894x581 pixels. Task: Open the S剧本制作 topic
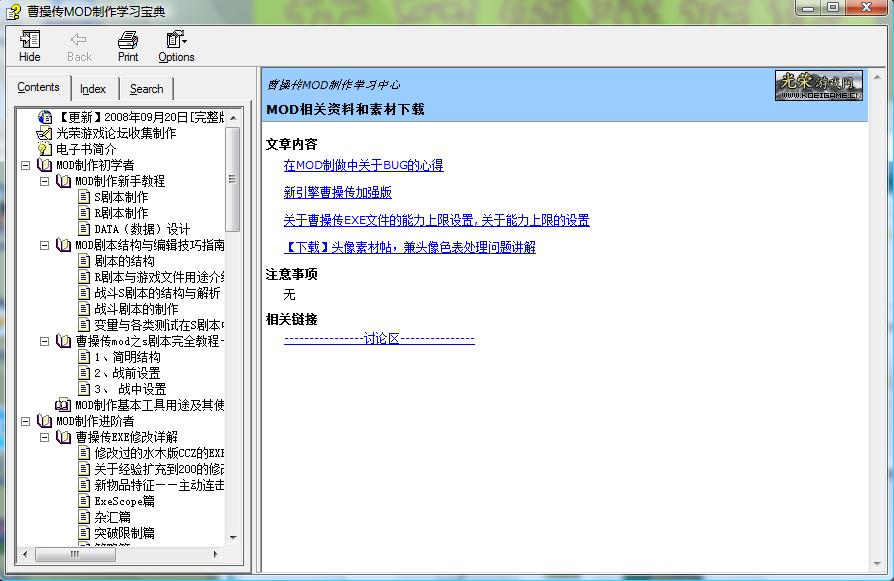pyautogui.click(x=121, y=197)
